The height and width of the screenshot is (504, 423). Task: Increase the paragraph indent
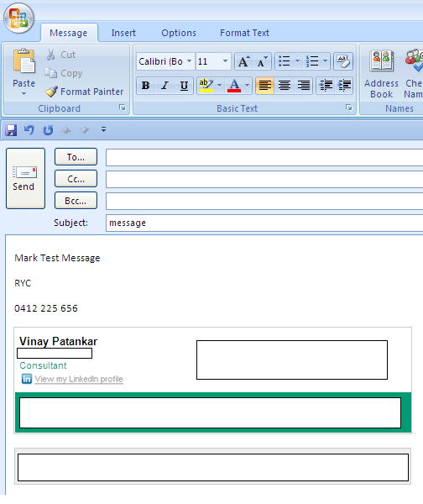[x=344, y=86]
